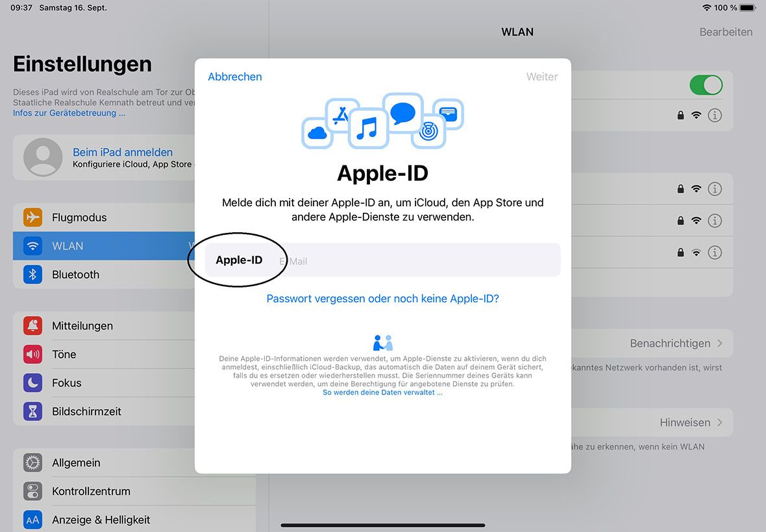Tap the home indicator bar at bottom

383,525
